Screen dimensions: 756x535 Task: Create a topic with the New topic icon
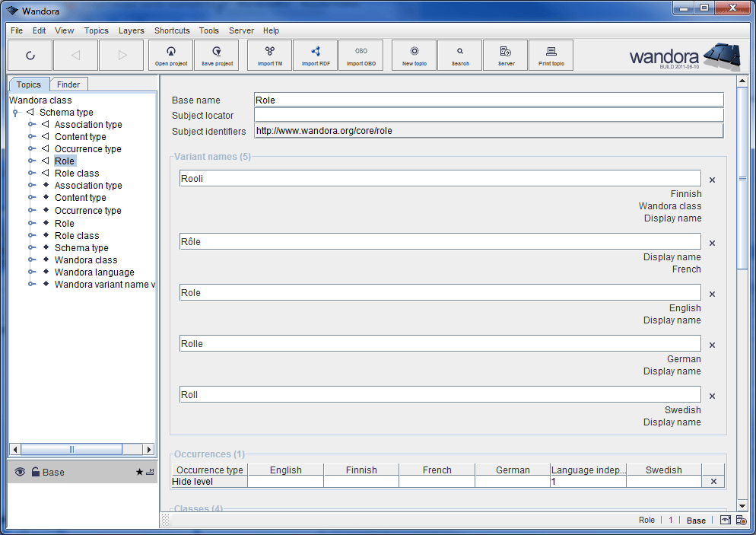click(414, 55)
